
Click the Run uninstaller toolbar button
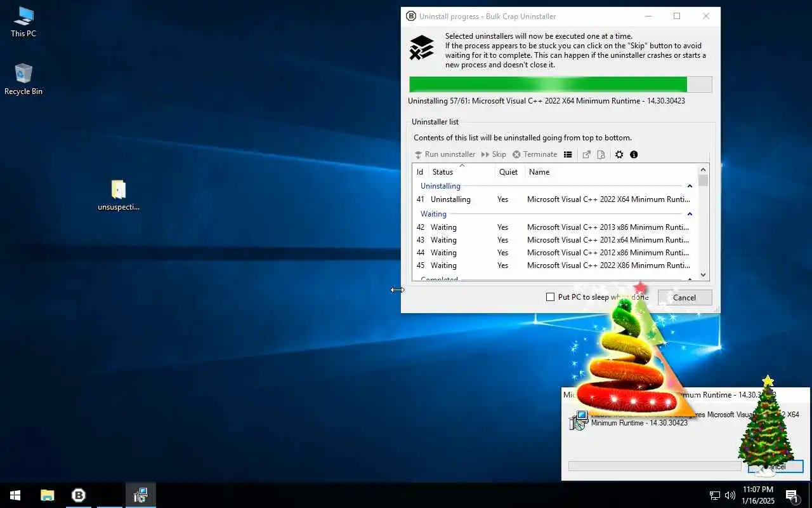pyautogui.click(x=445, y=154)
